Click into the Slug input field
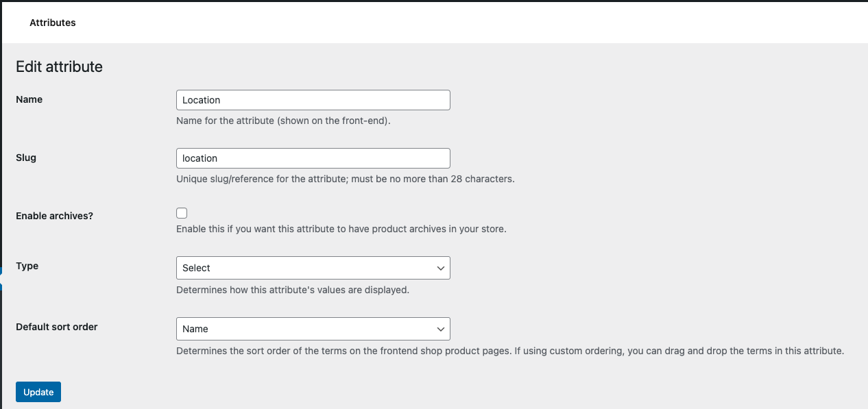 pos(313,158)
